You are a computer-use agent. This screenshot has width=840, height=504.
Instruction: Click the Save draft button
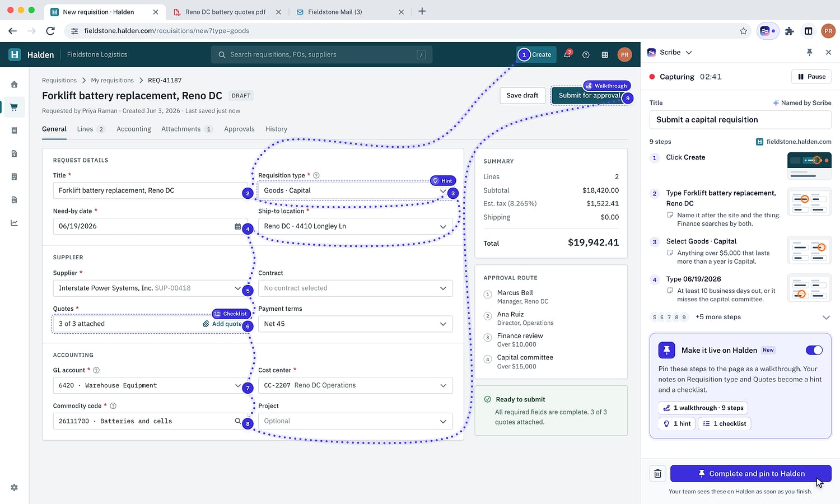[522, 95]
